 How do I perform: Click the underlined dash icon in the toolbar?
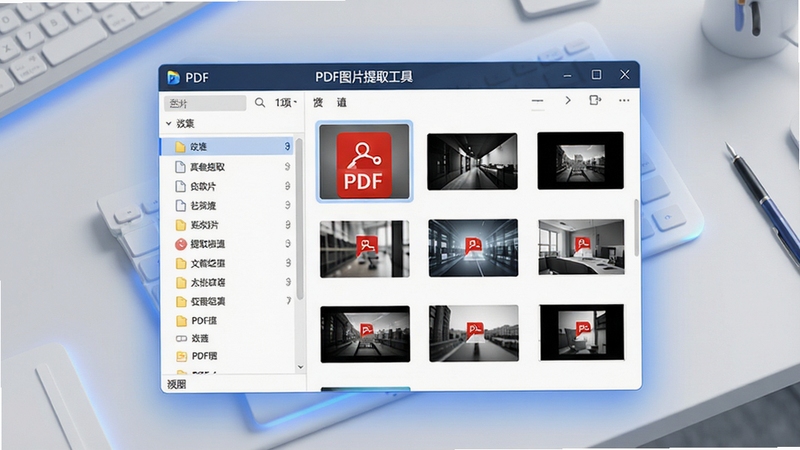pos(538,102)
